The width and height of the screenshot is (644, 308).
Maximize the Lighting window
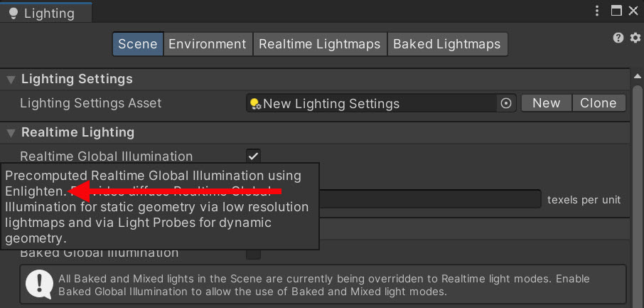pyautogui.click(x=616, y=11)
